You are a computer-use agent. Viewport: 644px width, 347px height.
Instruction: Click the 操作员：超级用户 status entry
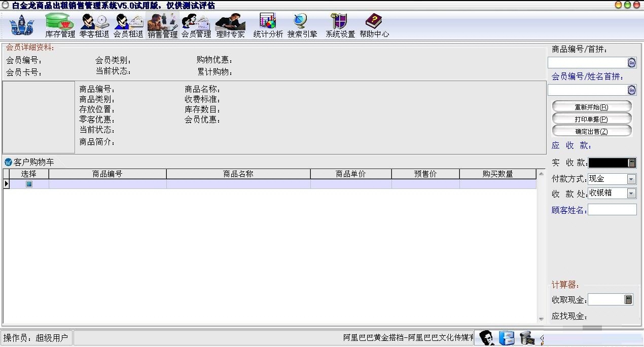(x=36, y=338)
